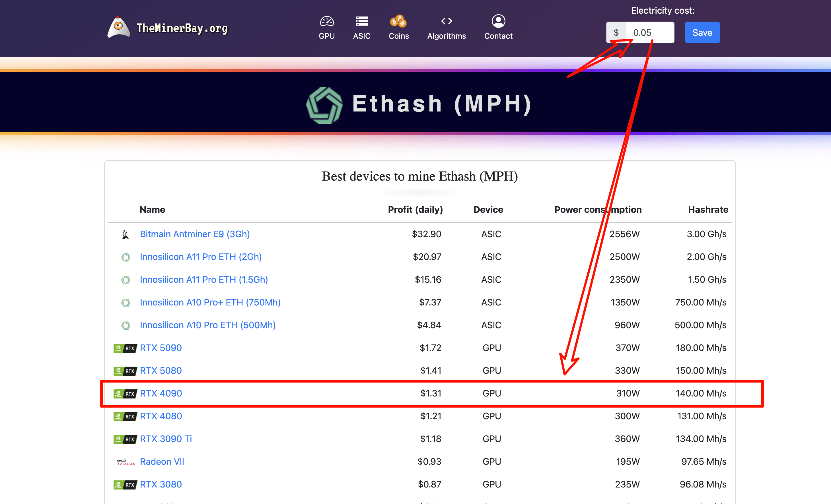Click the $20.97 daily profit value
The width and height of the screenshot is (831, 504).
[x=427, y=257]
